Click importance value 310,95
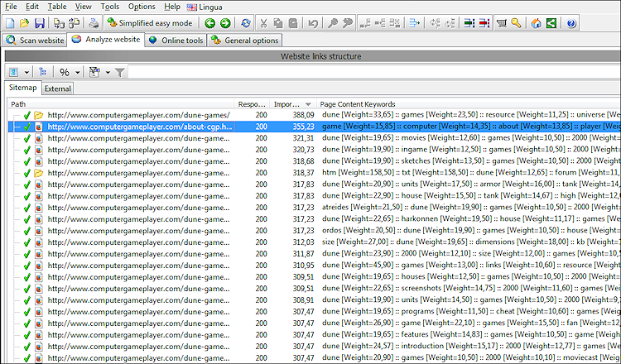621x364 pixels. 303,265
